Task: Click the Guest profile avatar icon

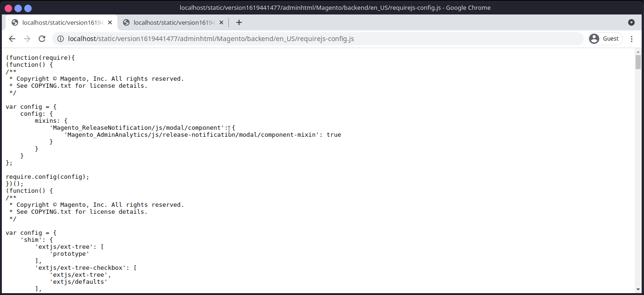Action: coord(594,39)
